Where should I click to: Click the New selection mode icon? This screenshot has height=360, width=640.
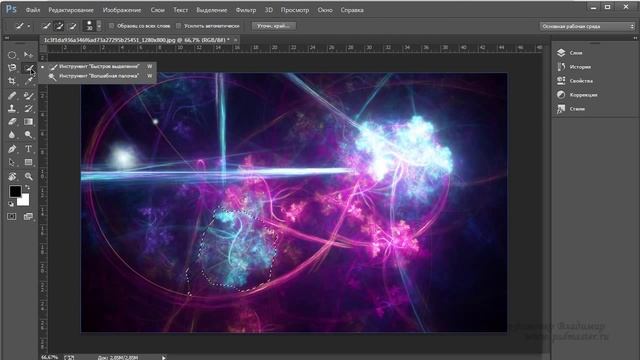[x=47, y=26]
